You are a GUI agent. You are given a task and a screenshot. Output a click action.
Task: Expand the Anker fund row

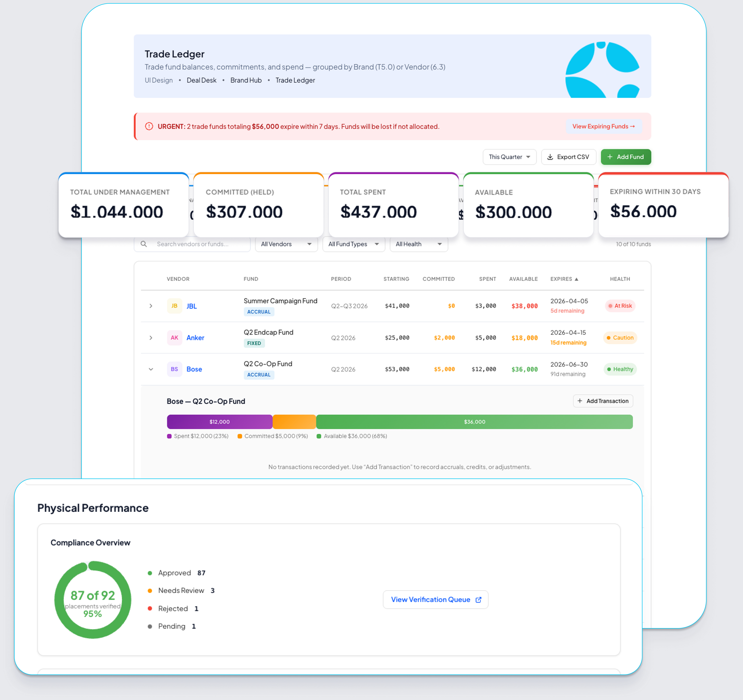point(151,338)
